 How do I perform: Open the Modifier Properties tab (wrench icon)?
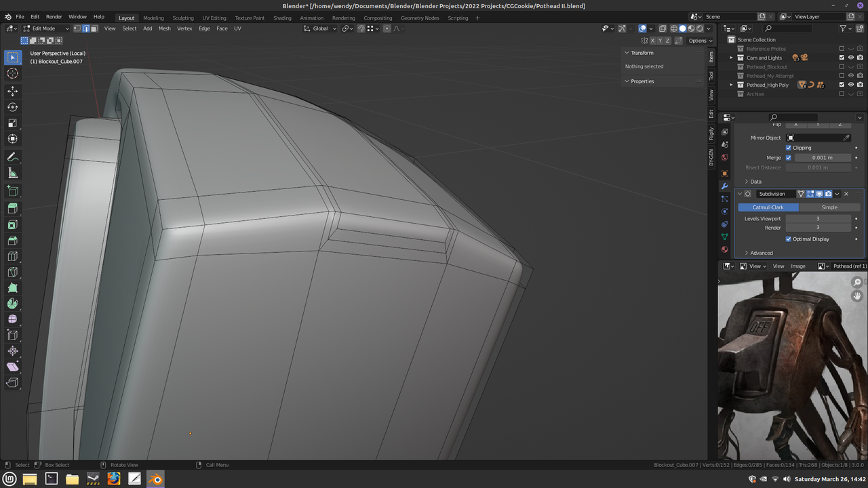click(x=724, y=186)
